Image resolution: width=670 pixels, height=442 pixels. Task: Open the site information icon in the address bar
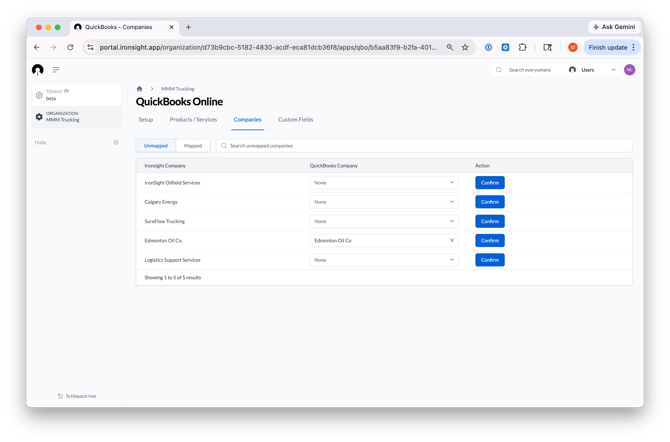(x=90, y=47)
